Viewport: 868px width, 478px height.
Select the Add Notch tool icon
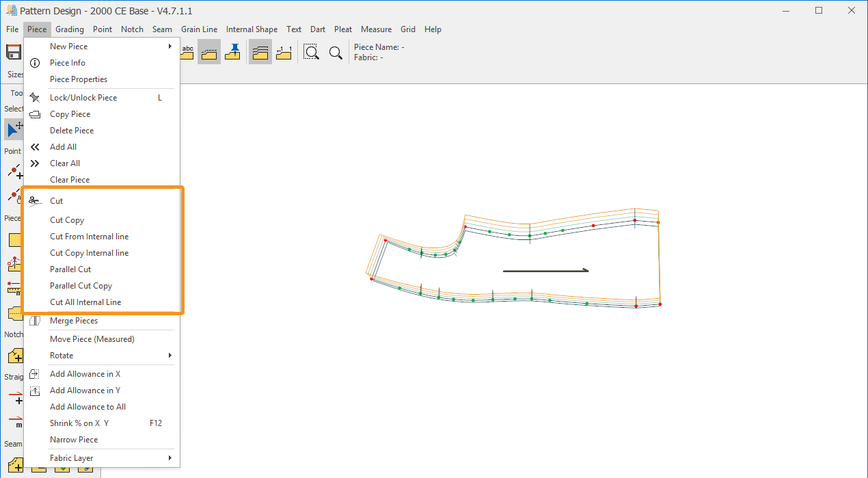(x=15, y=356)
